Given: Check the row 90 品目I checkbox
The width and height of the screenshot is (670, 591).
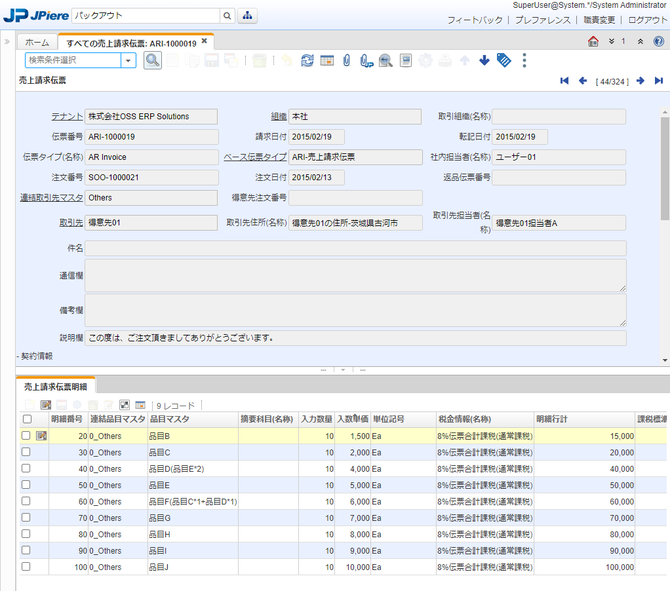Looking at the screenshot, I should 26,550.
